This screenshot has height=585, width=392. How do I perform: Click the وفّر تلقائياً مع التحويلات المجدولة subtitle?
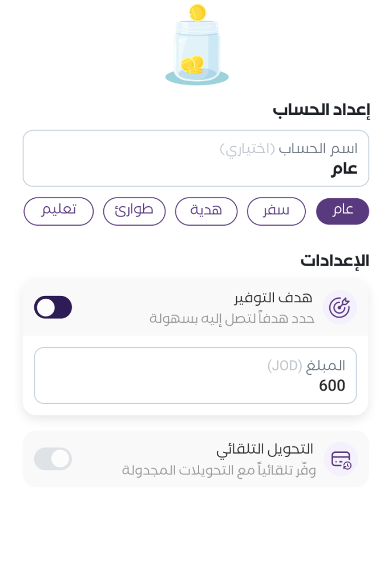tap(219, 470)
